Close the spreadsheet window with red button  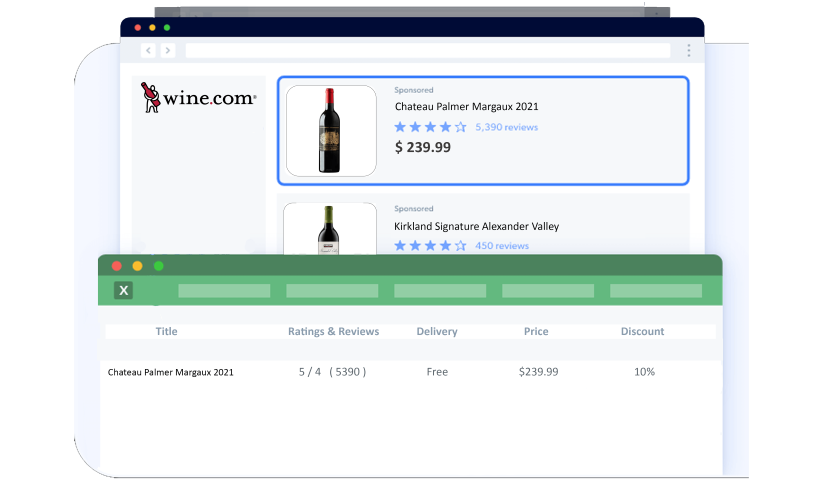[x=117, y=266]
